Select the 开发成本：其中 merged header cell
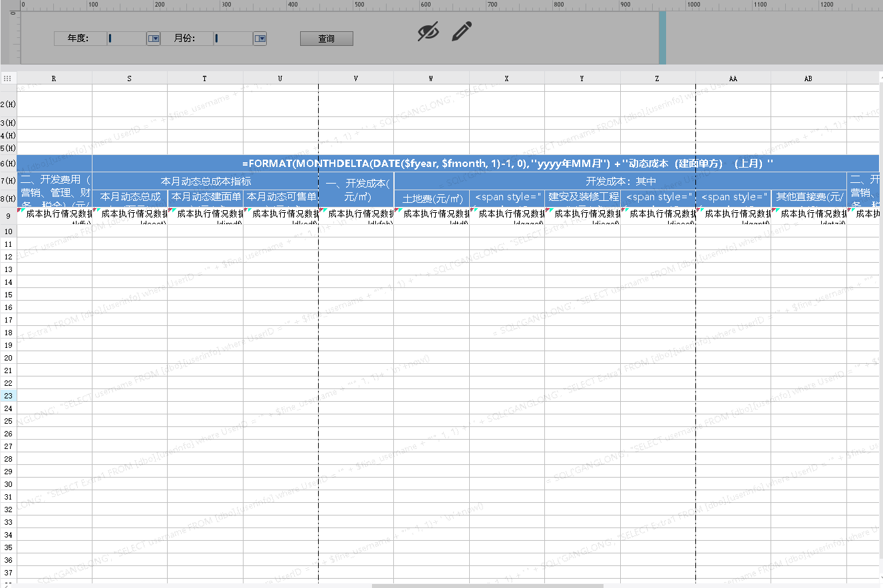The height and width of the screenshot is (588, 883). point(620,181)
